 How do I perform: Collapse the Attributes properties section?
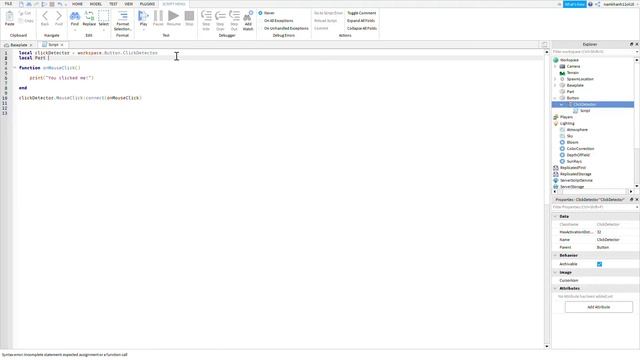click(555, 289)
